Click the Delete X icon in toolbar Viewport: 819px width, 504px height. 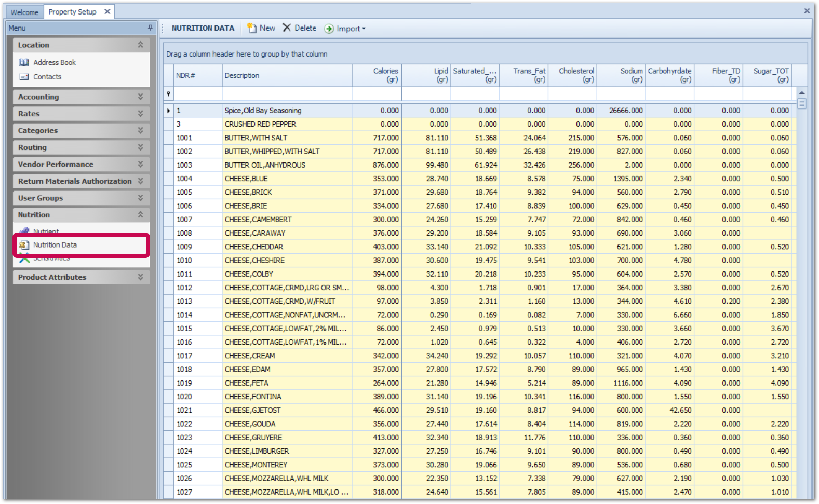tap(287, 28)
